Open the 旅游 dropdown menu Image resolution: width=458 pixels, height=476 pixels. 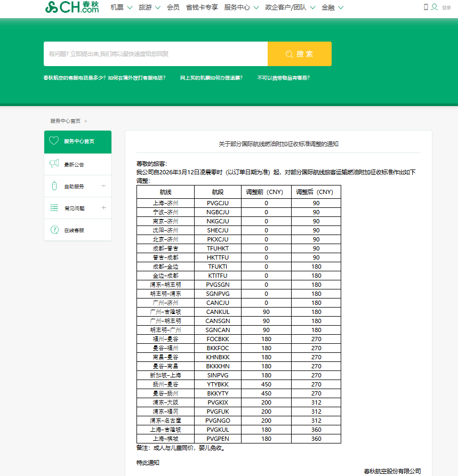(x=149, y=7)
